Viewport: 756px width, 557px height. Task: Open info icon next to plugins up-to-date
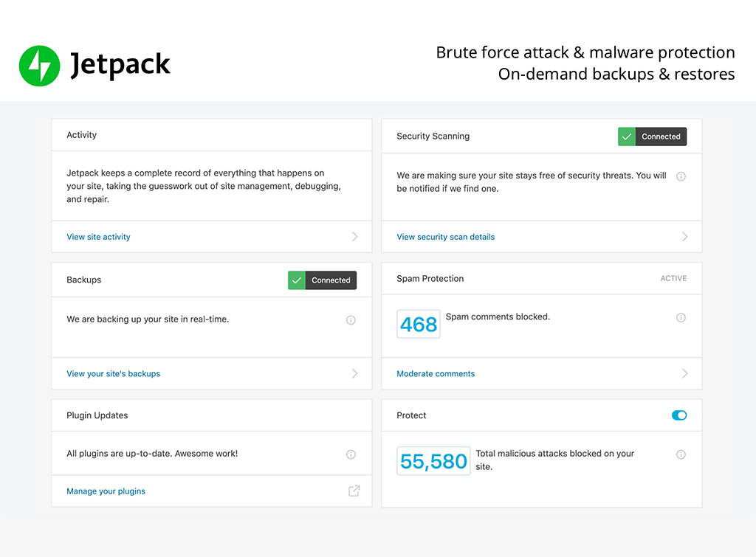(351, 454)
